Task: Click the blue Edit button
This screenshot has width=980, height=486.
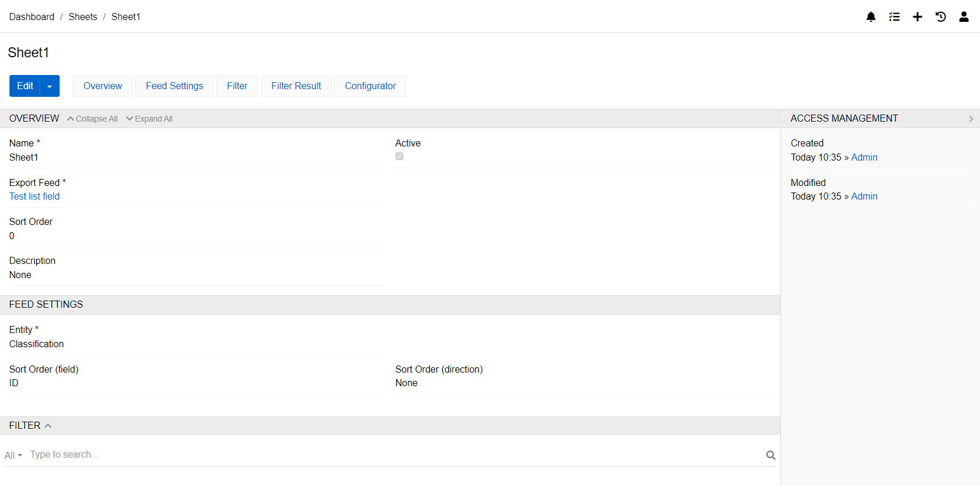Action: click(25, 86)
